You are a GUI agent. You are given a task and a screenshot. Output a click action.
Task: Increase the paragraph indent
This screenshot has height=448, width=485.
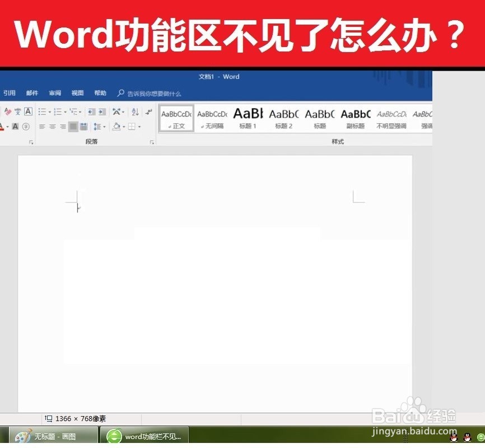pyautogui.click(x=102, y=111)
